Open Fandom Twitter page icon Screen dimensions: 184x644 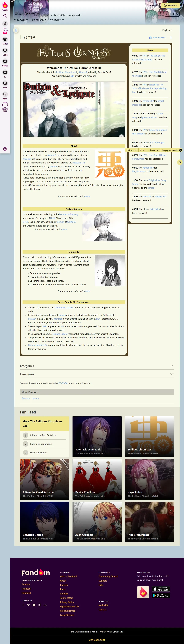coord(29,605)
